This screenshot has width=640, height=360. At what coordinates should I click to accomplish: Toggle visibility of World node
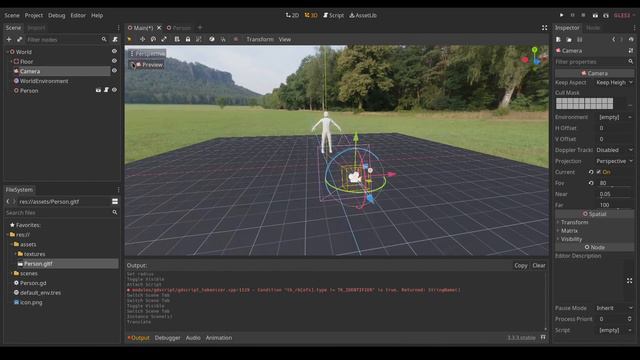[x=114, y=51]
